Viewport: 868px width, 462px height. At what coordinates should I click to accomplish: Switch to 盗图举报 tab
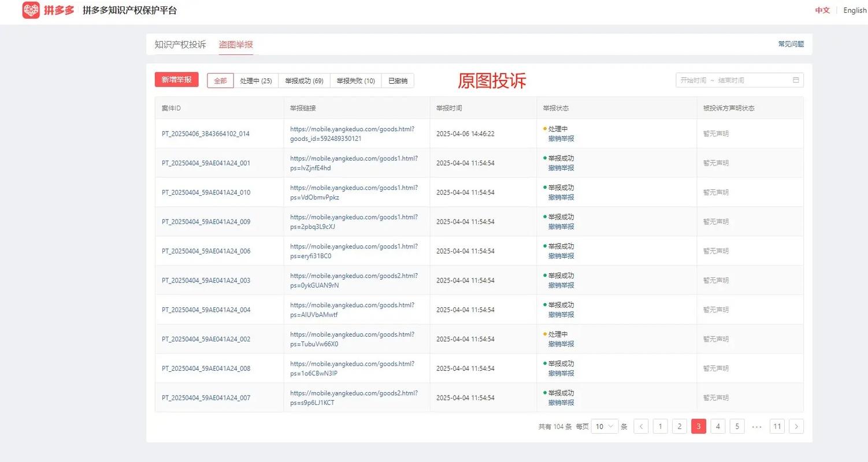[236, 44]
